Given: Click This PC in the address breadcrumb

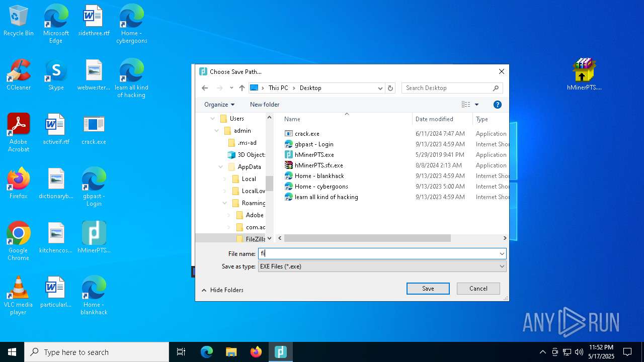Looking at the screenshot, I should 278,88.
